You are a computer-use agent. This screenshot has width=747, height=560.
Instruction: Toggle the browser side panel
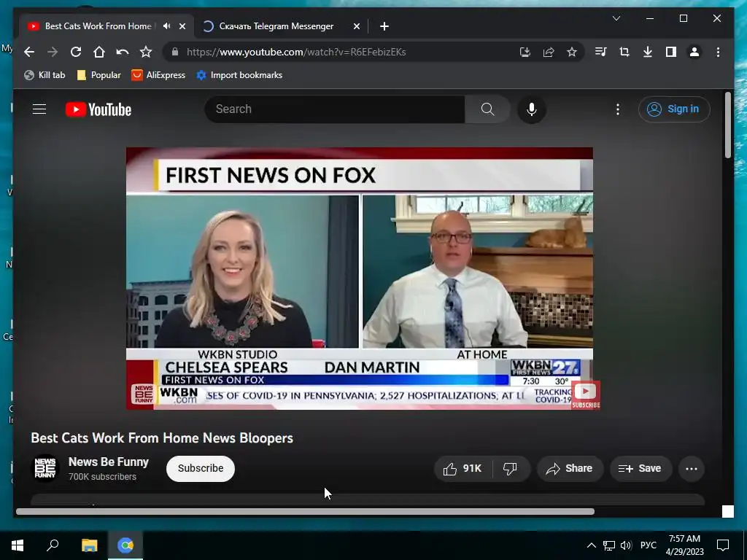tap(671, 52)
